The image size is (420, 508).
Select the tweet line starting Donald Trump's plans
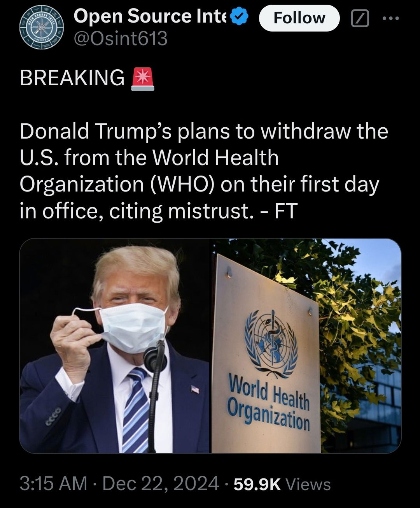point(204,131)
